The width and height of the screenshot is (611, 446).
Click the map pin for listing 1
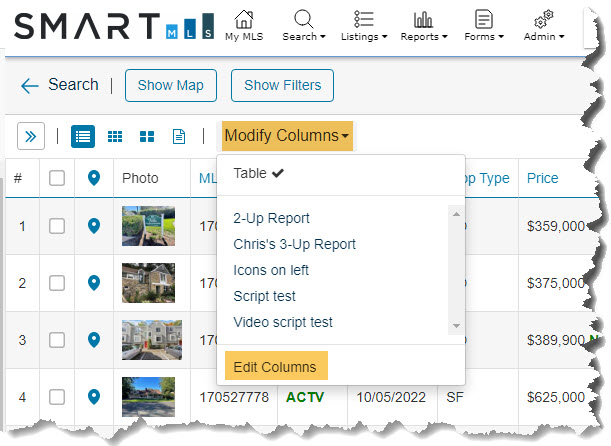pyautogui.click(x=94, y=226)
